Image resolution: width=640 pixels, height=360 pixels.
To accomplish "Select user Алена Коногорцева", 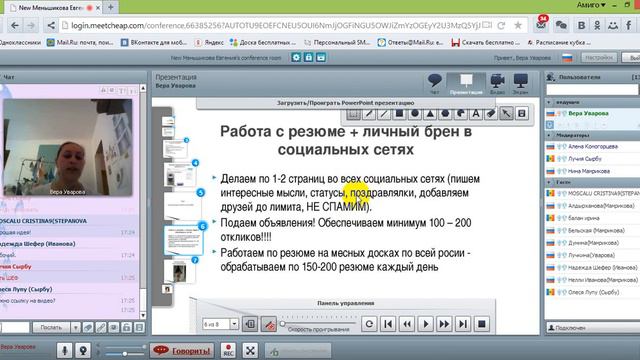I will pos(593,147).
